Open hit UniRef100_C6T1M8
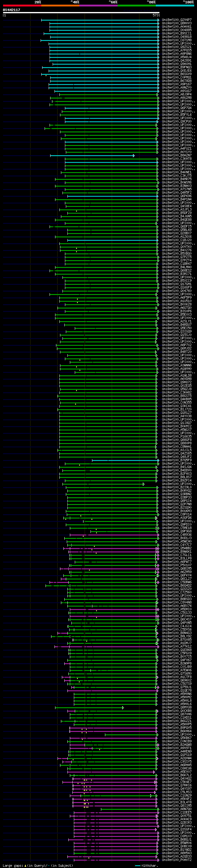Viewport: 197px width, 868px height. pos(177,40)
